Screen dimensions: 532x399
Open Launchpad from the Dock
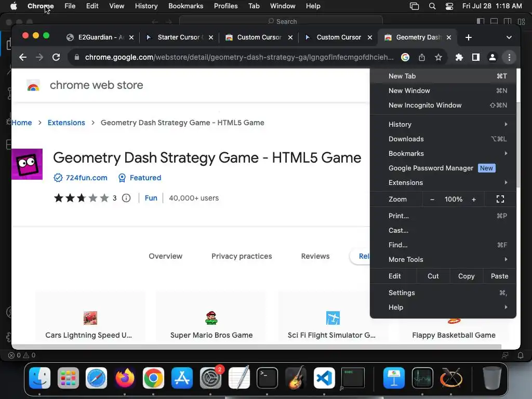coord(68,378)
